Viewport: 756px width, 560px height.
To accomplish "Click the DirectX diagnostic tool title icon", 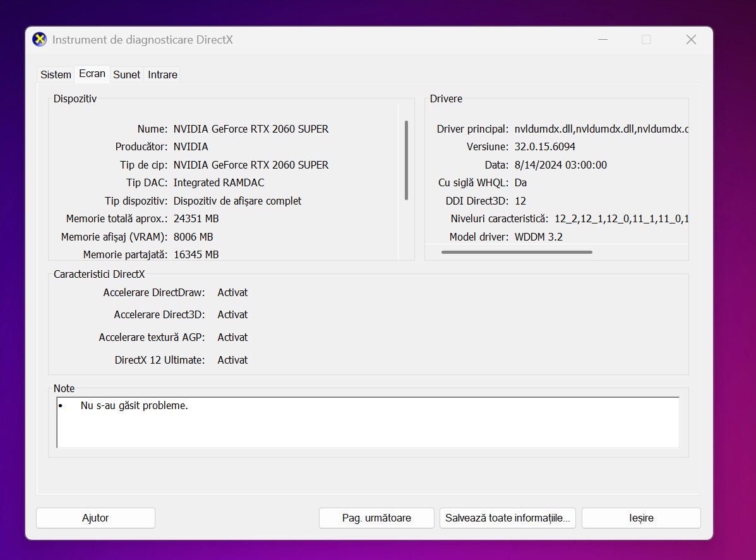I will (40, 40).
